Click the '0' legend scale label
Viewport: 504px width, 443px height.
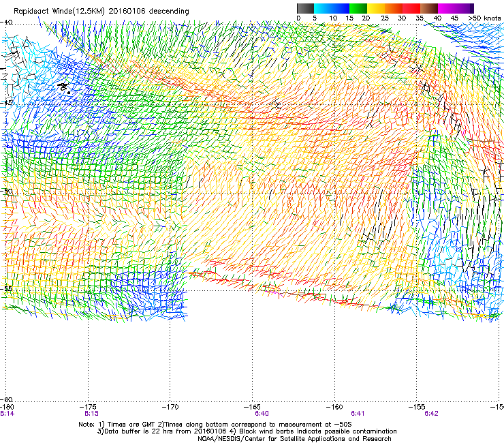point(298,18)
